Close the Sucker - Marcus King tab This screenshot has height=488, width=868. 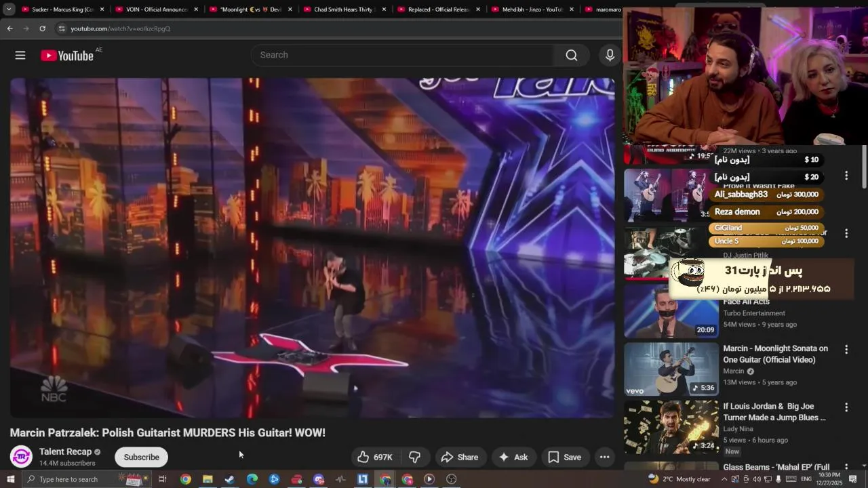click(102, 9)
